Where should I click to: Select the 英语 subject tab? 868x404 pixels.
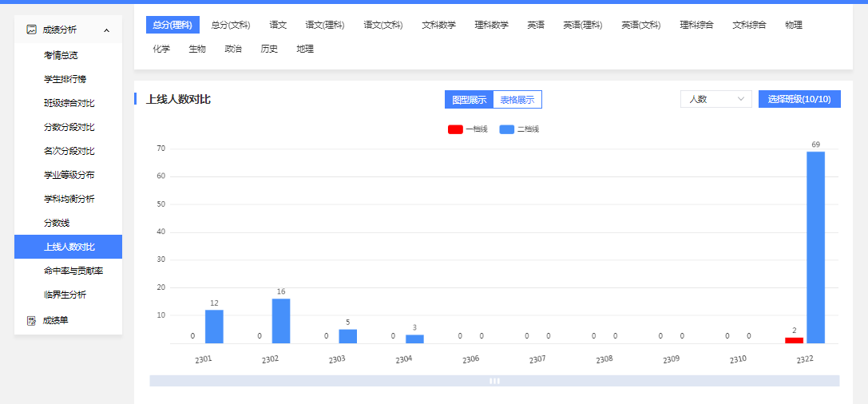pos(535,25)
